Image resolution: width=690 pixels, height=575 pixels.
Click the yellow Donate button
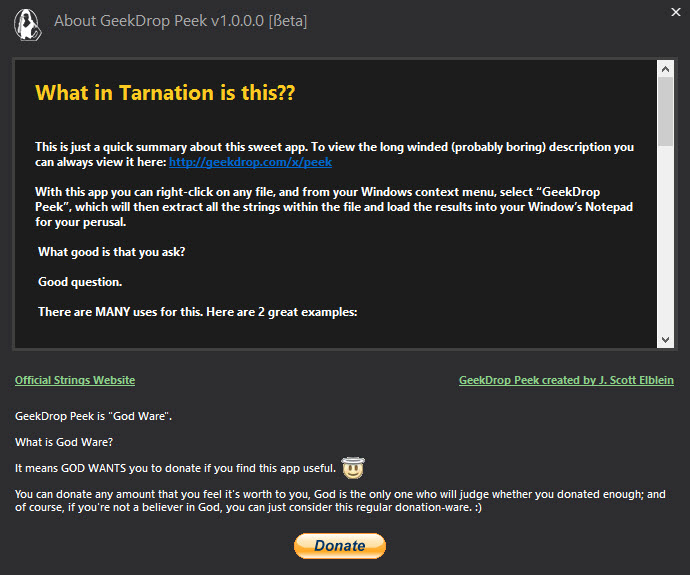pos(340,546)
